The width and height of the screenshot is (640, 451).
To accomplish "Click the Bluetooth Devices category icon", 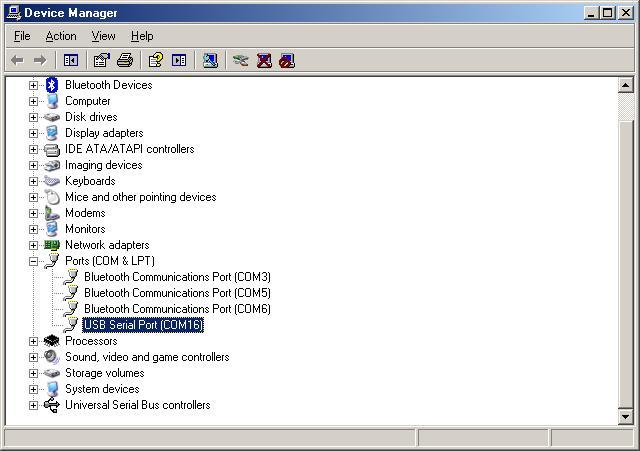I will 51,85.
